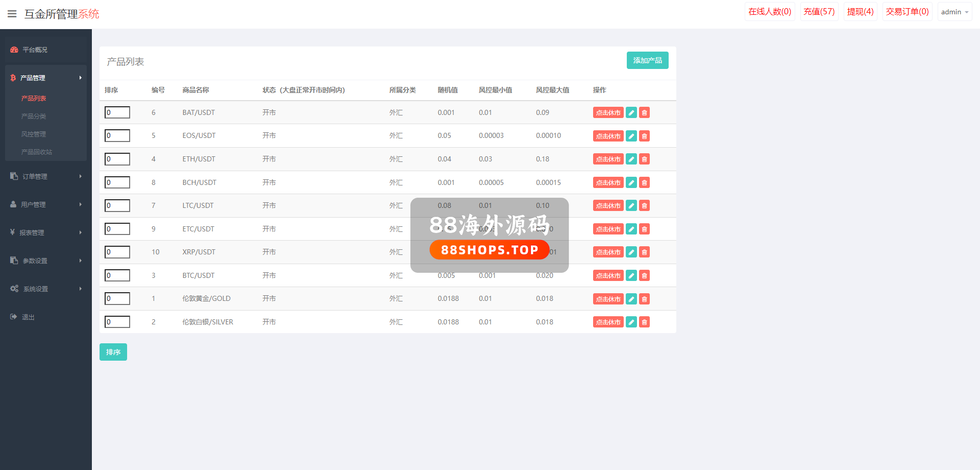Viewport: 980px width, 470px height.
Task: Expand the 订单管理 sidebar menu
Action: [x=46, y=176]
